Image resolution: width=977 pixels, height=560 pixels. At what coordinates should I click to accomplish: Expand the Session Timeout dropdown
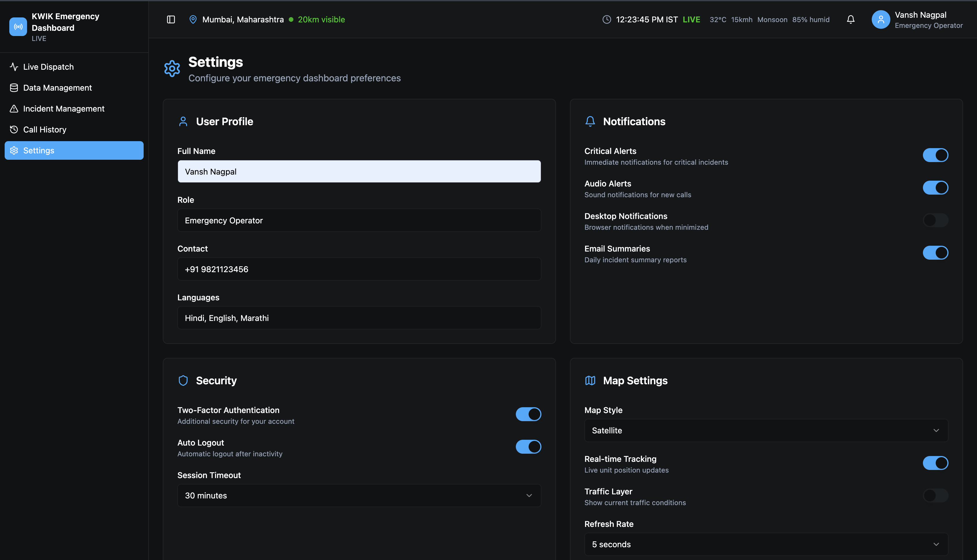[359, 496]
